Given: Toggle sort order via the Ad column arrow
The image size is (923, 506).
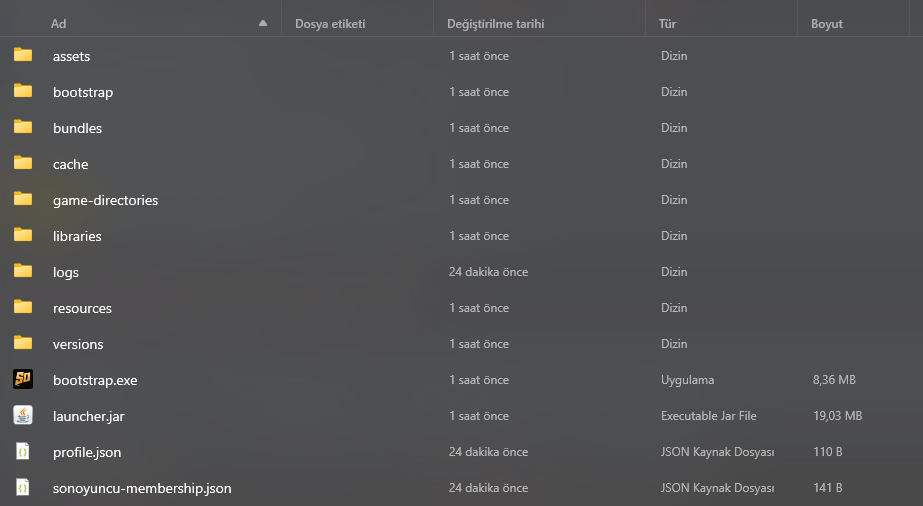Looking at the screenshot, I should 263,24.
